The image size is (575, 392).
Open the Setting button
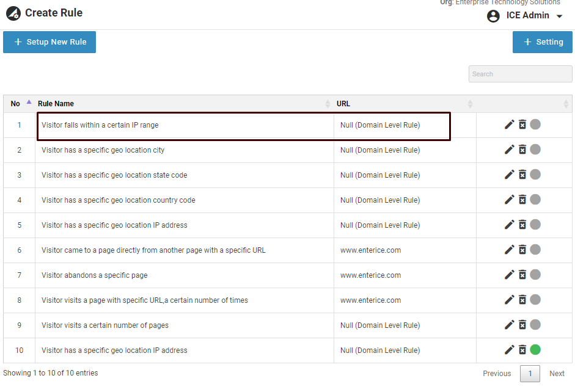(542, 42)
